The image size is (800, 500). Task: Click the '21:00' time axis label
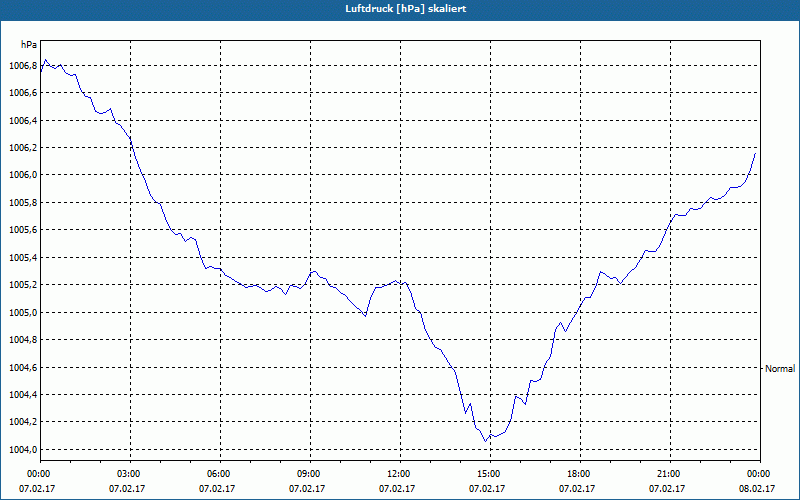(x=670, y=474)
